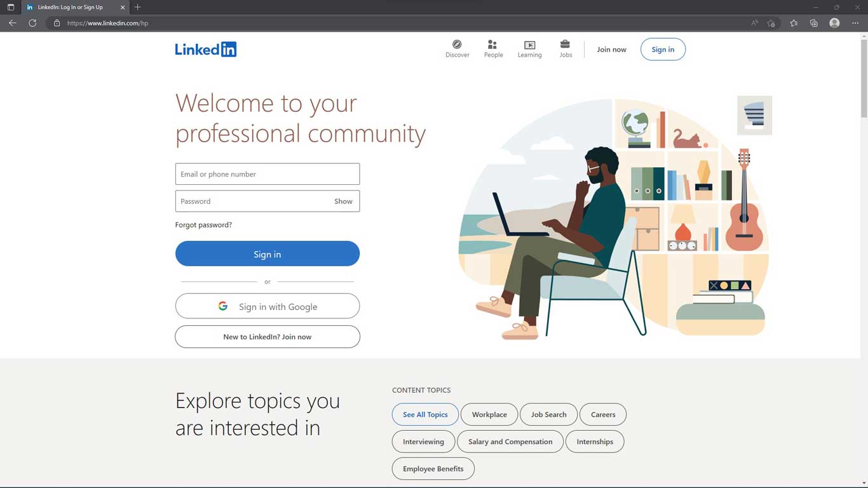Select the Careers topic

pos(603,414)
